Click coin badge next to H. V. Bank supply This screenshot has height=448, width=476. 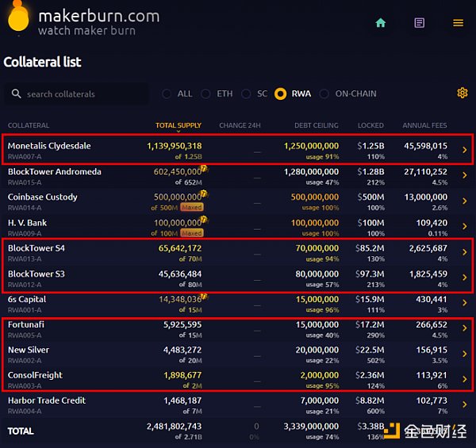[x=204, y=220]
